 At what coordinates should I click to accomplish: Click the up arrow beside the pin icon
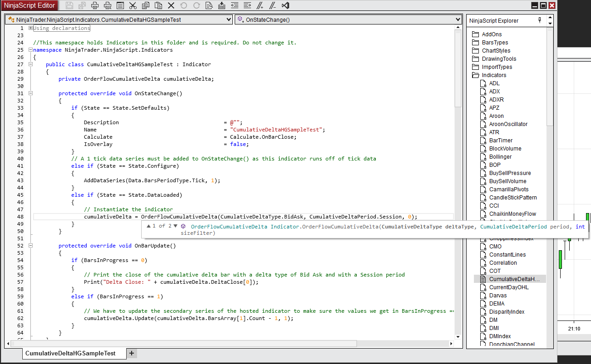coord(550,18)
